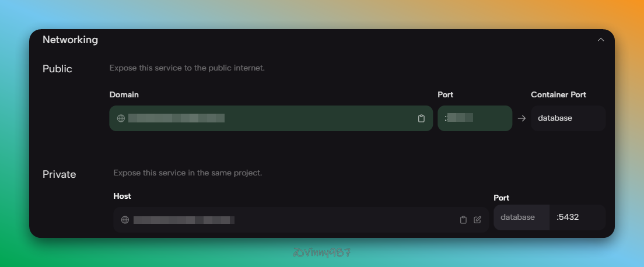Click the private Host field
This screenshot has width=644, height=267.
[x=292, y=220]
